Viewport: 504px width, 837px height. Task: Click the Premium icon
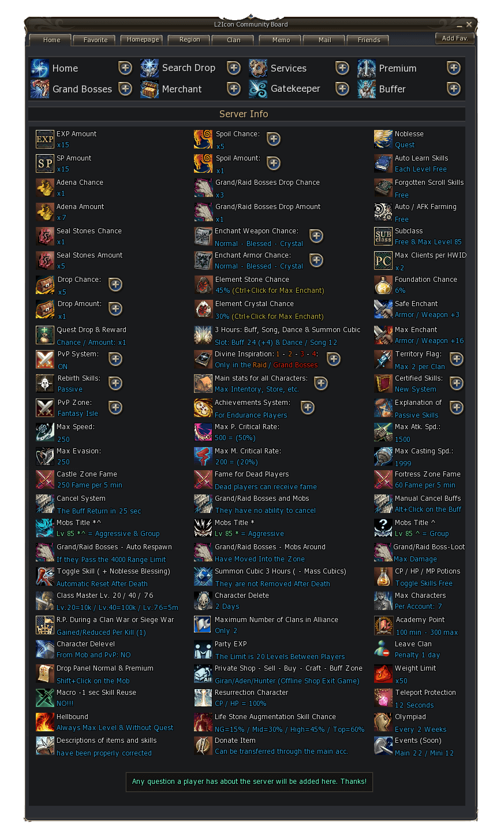coord(367,68)
